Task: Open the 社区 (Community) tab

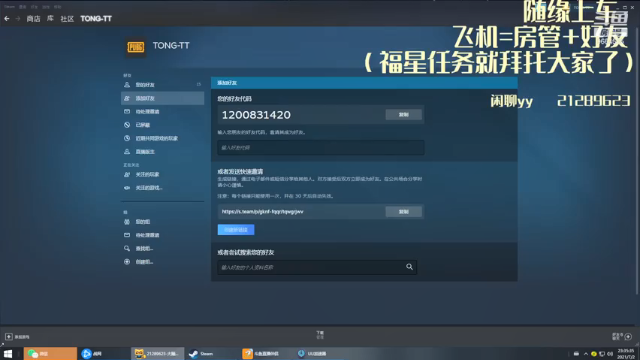Action: click(67, 18)
